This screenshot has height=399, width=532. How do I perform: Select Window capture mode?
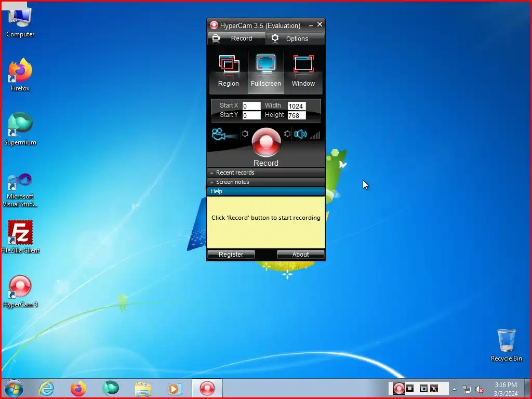303,71
